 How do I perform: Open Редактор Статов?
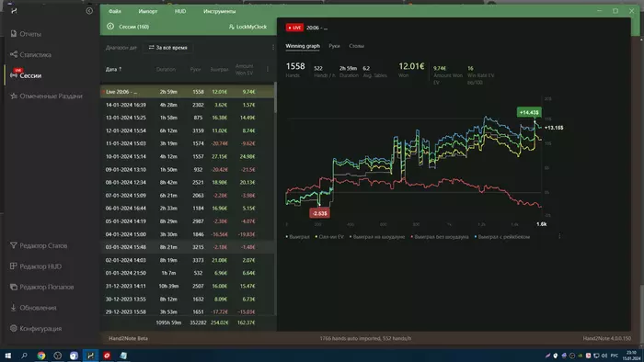(x=39, y=245)
